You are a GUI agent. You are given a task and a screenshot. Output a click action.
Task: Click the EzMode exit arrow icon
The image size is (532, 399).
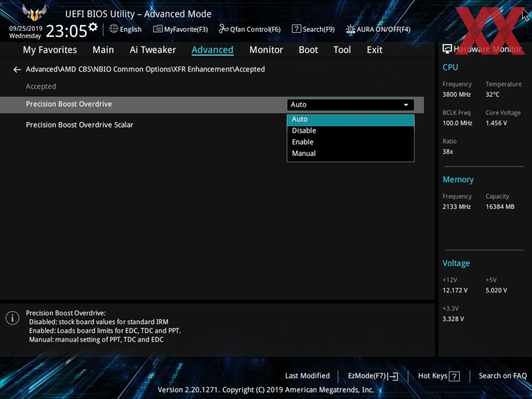(394, 376)
